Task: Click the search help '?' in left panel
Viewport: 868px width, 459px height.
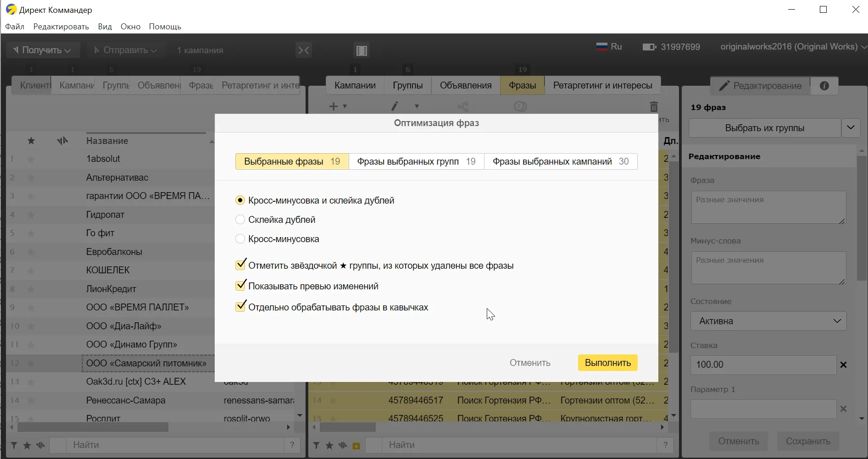Action: pos(292,445)
